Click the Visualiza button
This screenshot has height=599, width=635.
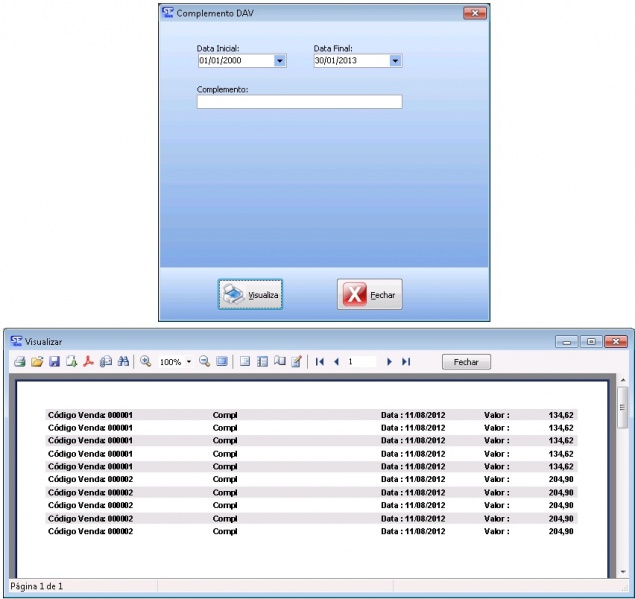[x=251, y=295]
